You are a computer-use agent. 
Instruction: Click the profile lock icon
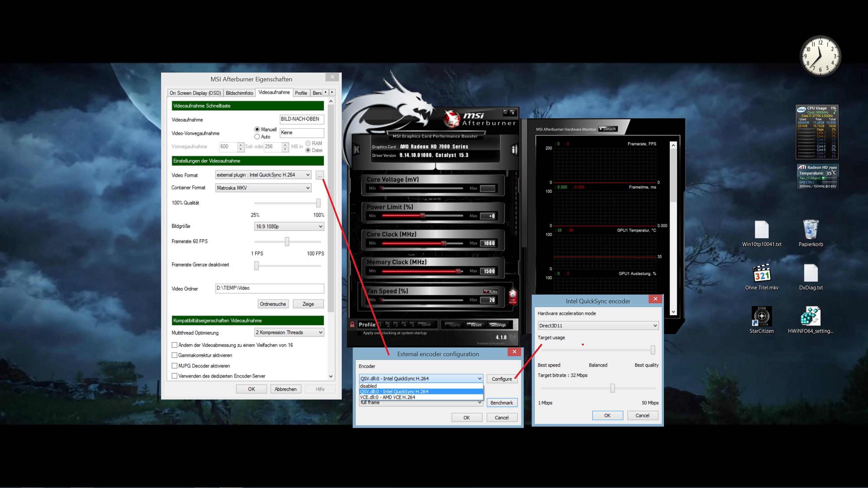[x=352, y=325]
